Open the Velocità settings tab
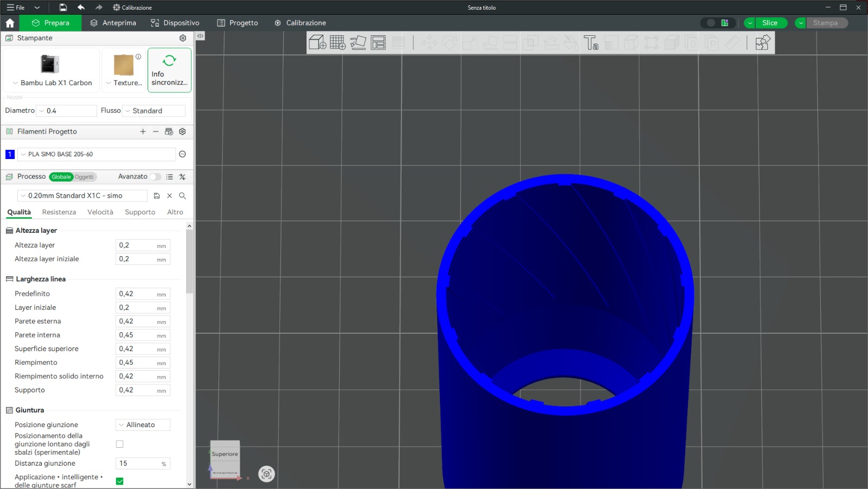The width and height of the screenshot is (868, 489). pos(100,212)
